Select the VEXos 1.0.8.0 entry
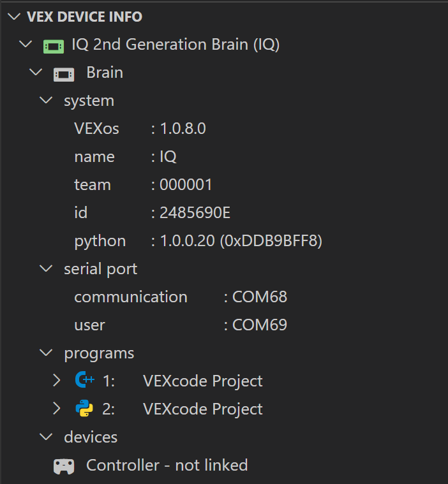This screenshot has width=448, height=484. click(x=140, y=129)
